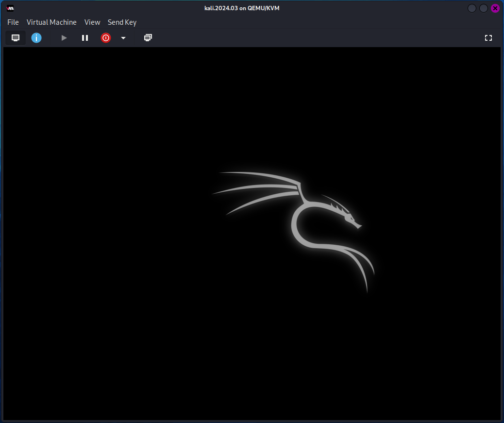
Task: Close the kali.2024.03 window
Action: point(495,8)
